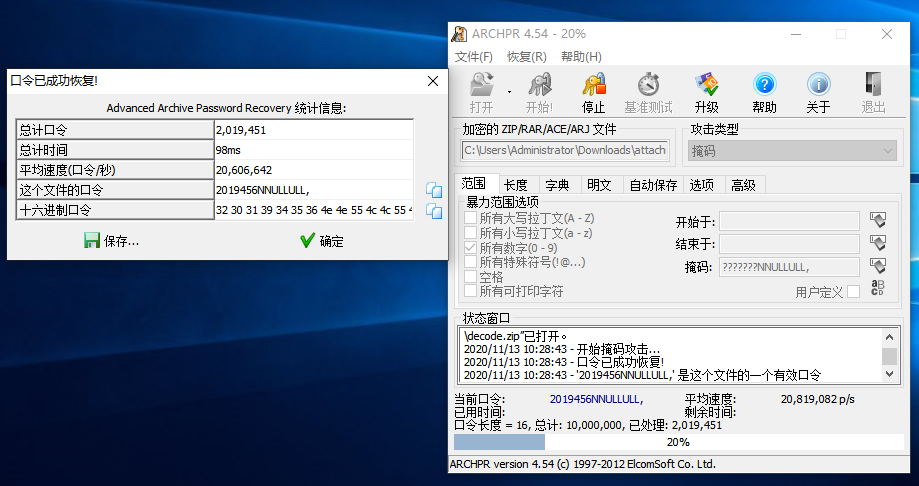Toggle 所有数字(0 - 9) checkbox
The height and width of the screenshot is (486, 919).
(470, 248)
